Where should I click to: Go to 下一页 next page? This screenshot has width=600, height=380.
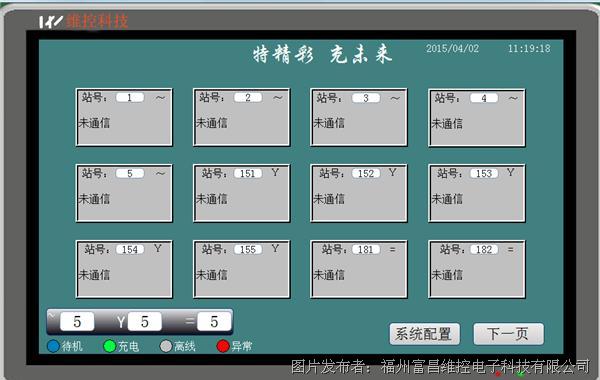508,334
